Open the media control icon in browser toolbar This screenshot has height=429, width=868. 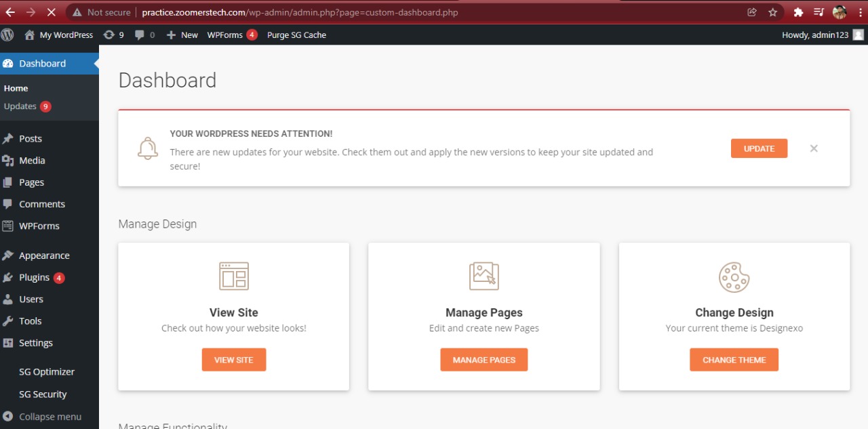tap(818, 12)
